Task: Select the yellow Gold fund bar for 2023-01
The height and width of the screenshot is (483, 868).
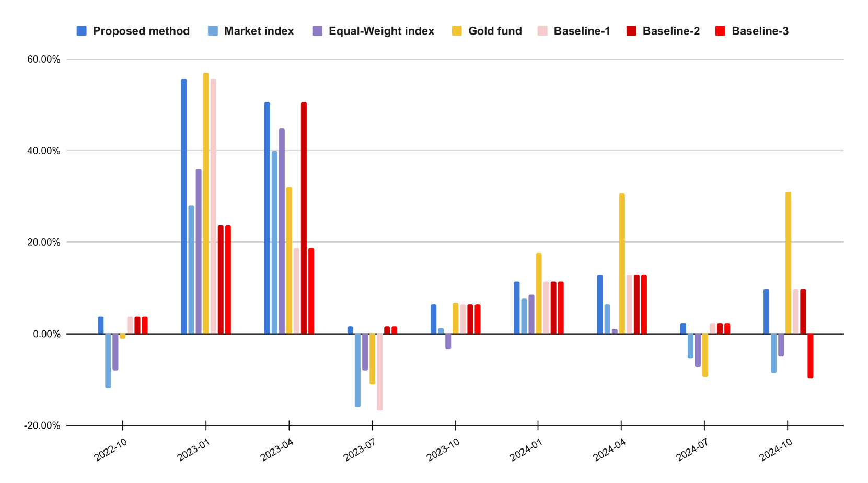Action: click(x=206, y=203)
